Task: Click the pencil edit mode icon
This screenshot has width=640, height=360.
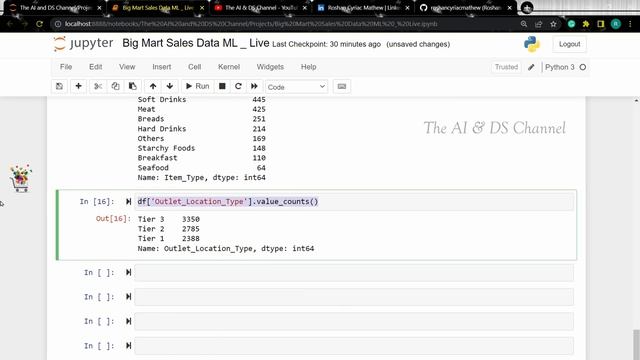Action: coord(531,67)
